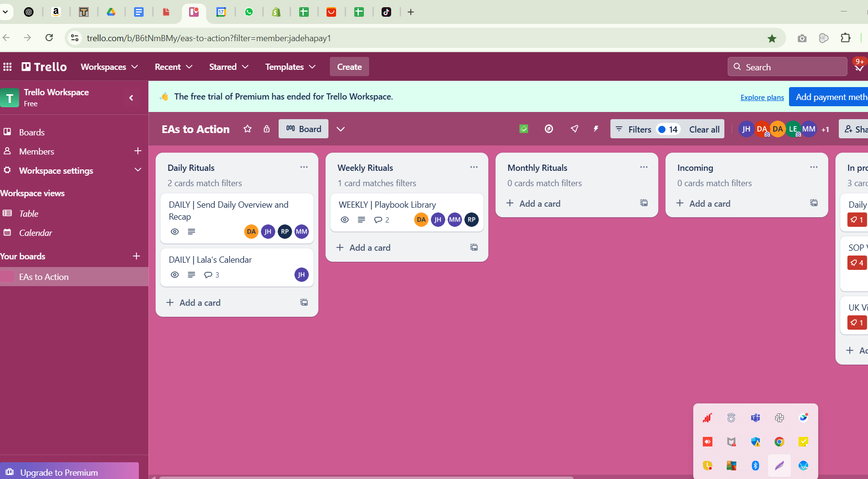Expand the Templates dropdown
Screen dimensions: 868x479
point(290,67)
